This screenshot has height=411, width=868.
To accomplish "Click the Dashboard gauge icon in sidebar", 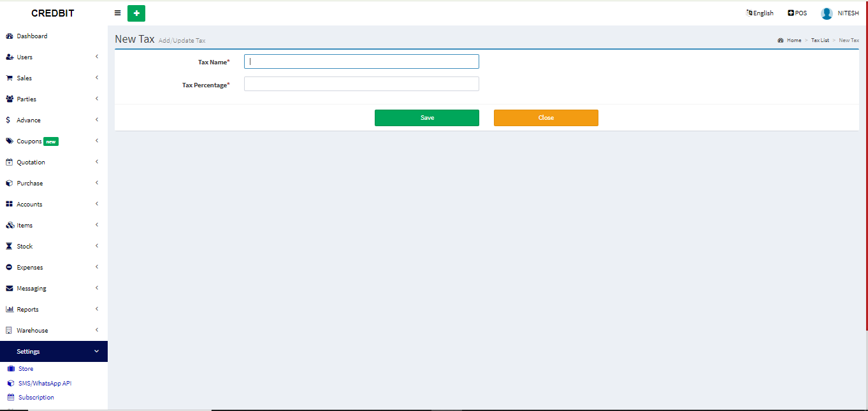I will [10, 36].
